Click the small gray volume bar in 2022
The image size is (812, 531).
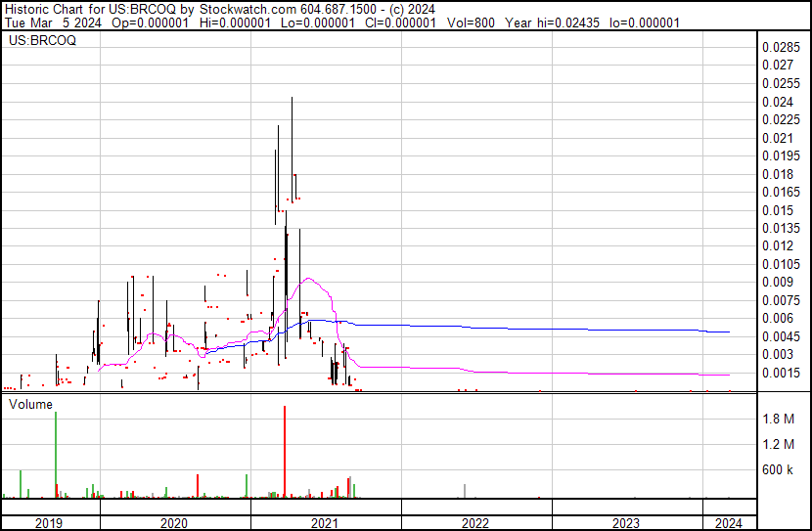tap(464, 491)
